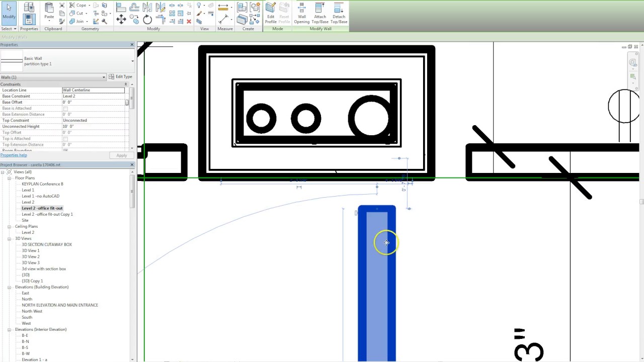Image resolution: width=644 pixels, height=362 pixels.
Task: Delete element using the red X icon
Action: pos(189,22)
